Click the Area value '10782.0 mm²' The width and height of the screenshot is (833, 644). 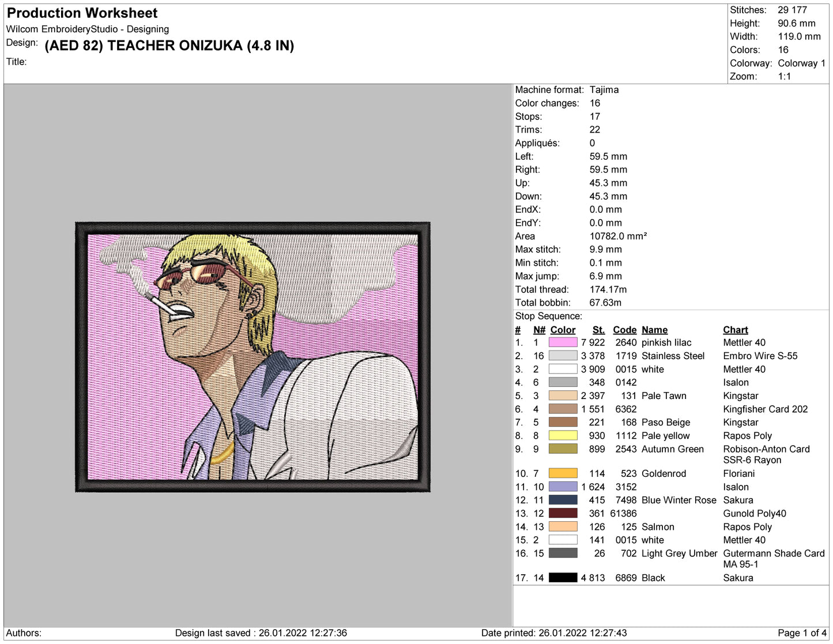click(x=618, y=236)
